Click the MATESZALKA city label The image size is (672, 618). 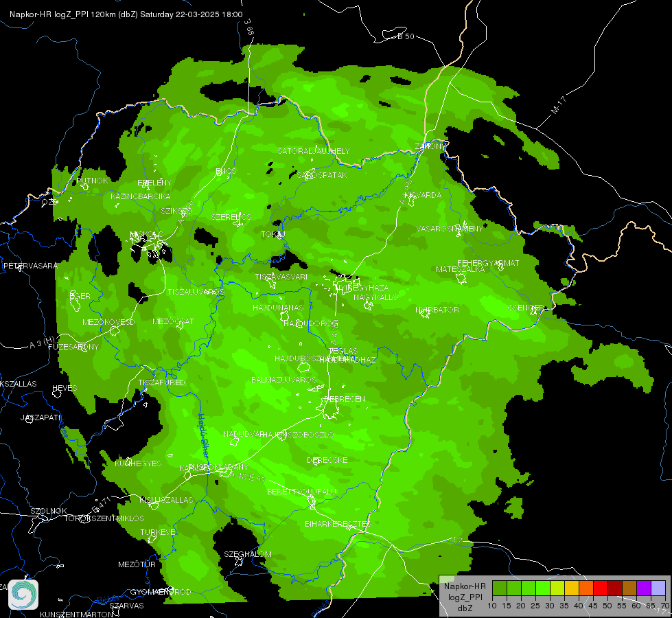tap(461, 269)
